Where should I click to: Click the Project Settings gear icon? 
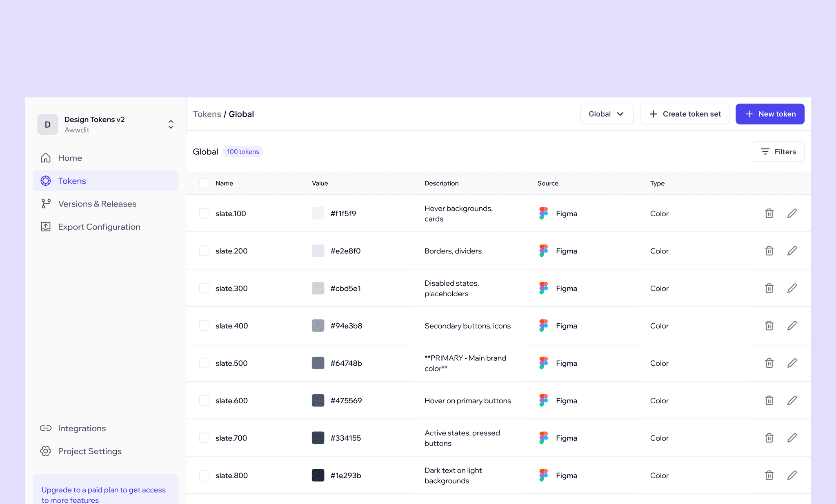point(46,451)
